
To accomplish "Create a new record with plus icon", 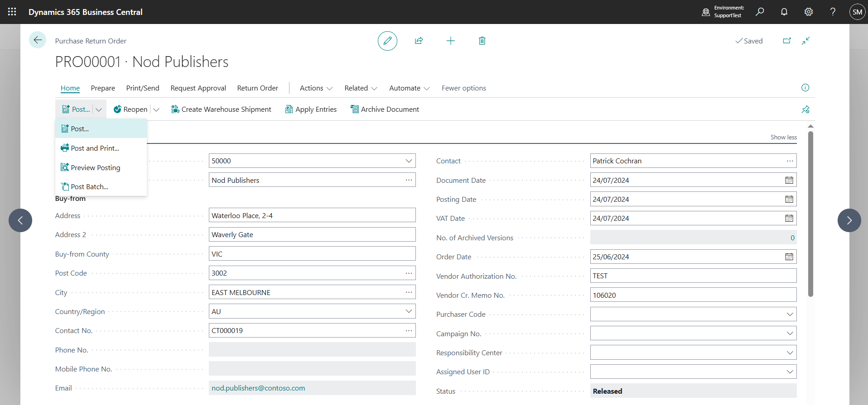I will click(x=451, y=41).
